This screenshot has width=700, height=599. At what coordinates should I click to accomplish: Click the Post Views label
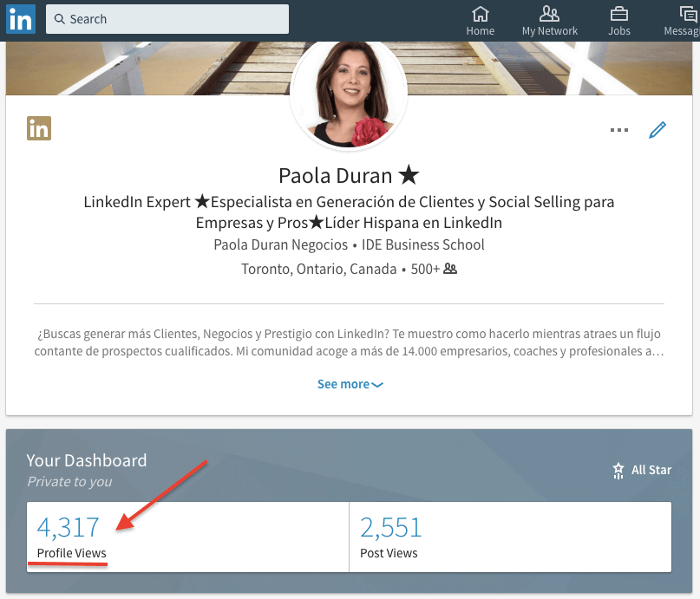(389, 553)
